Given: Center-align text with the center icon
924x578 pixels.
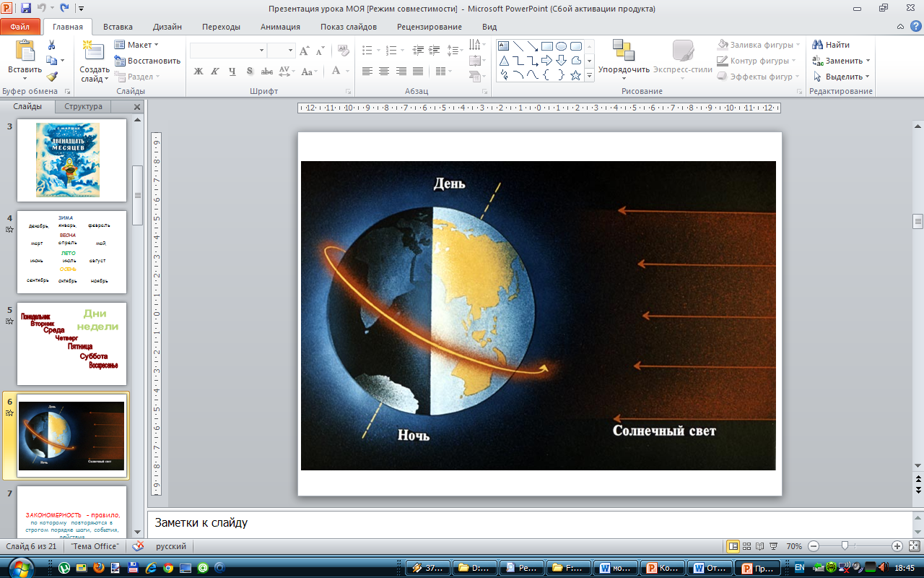Looking at the screenshot, I should 383,72.
